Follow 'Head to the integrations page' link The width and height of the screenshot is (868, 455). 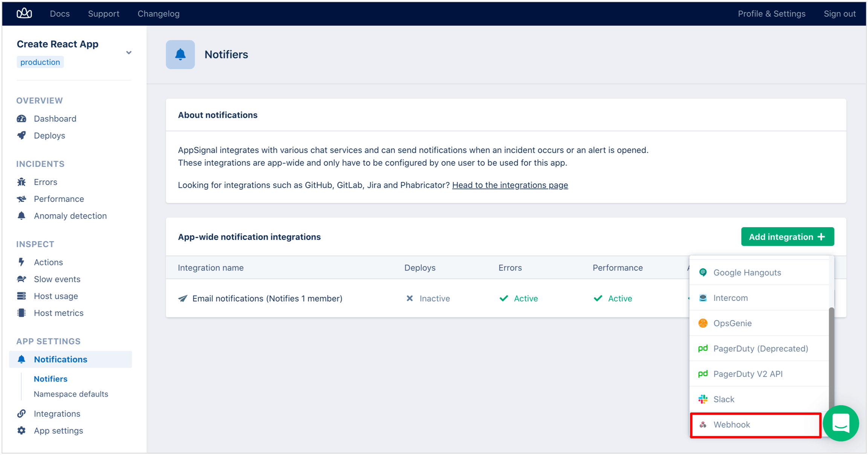pyautogui.click(x=510, y=185)
